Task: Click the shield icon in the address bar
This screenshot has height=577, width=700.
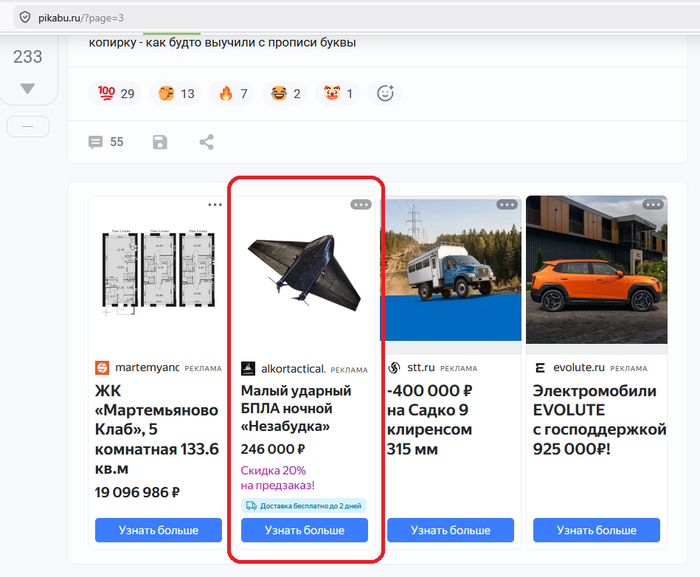Action: [x=25, y=17]
